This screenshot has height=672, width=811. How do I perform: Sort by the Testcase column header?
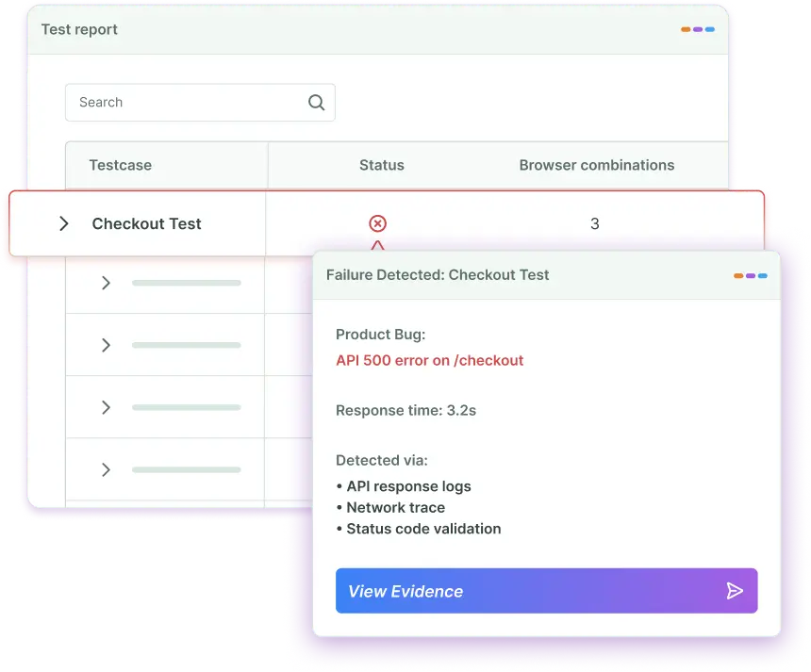point(120,165)
